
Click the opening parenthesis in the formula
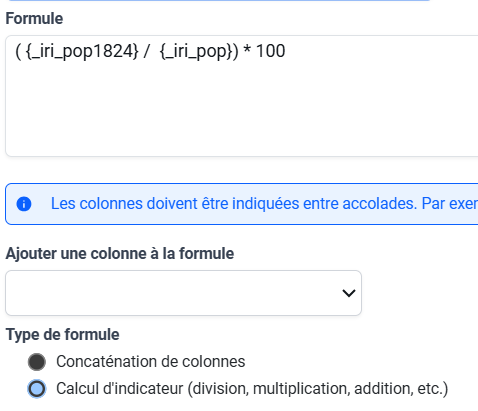coord(18,52)
